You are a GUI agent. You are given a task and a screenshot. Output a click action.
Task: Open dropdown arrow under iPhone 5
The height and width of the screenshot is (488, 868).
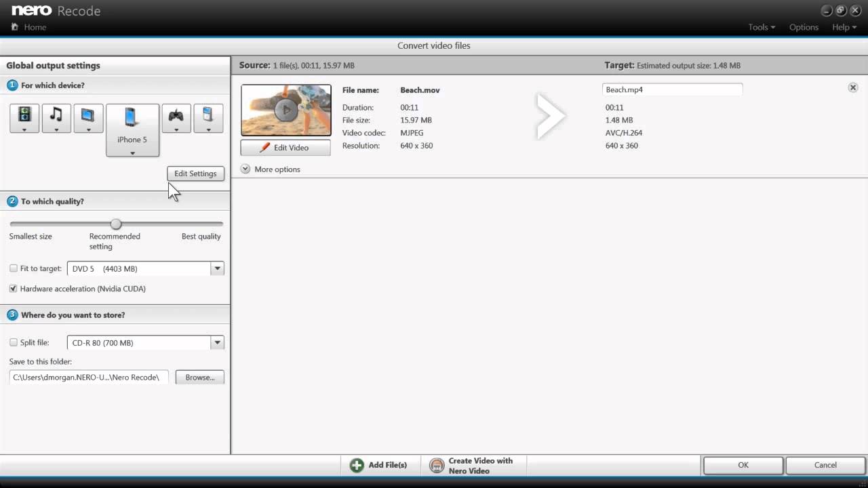132,153
